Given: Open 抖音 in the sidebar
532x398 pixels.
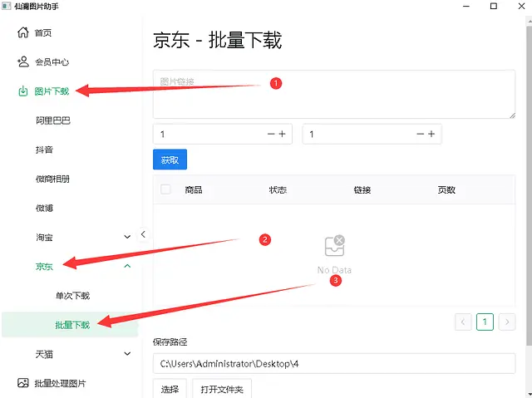Looking at the screenshot, I should point(44,150).
